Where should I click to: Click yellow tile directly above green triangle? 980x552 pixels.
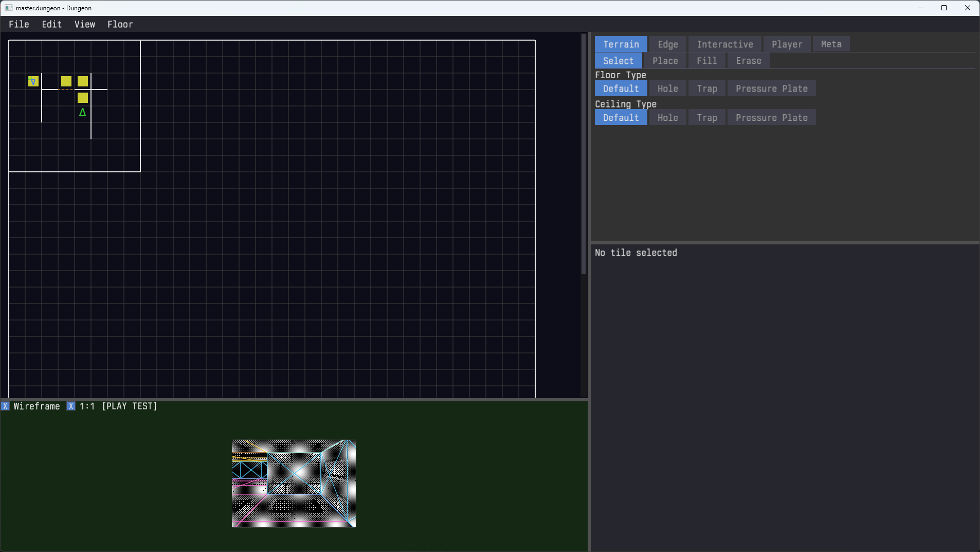pyautogui.click(x=82, y=98)
